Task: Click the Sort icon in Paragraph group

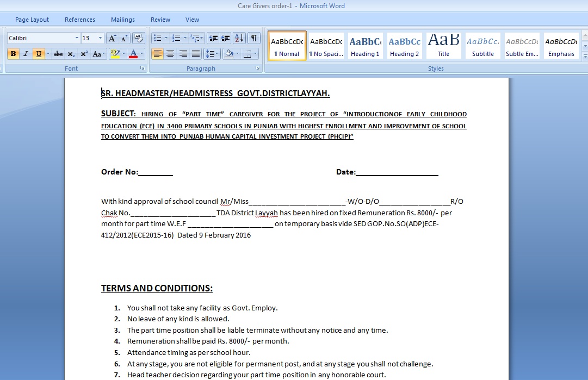Action: coord(239,38)
